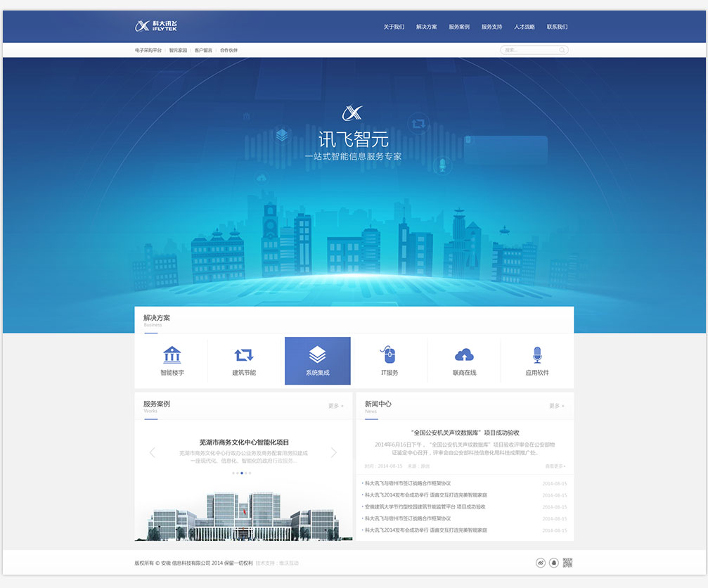Select 服务支持 in the top navigation
This screenshot has height=588, width=708.
click(x=491, y=27)
